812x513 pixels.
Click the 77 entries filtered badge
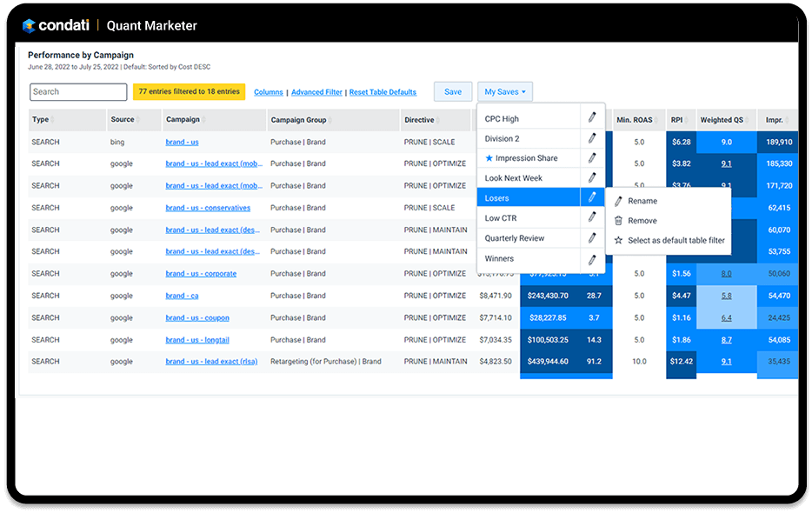(x=189, y=91)
